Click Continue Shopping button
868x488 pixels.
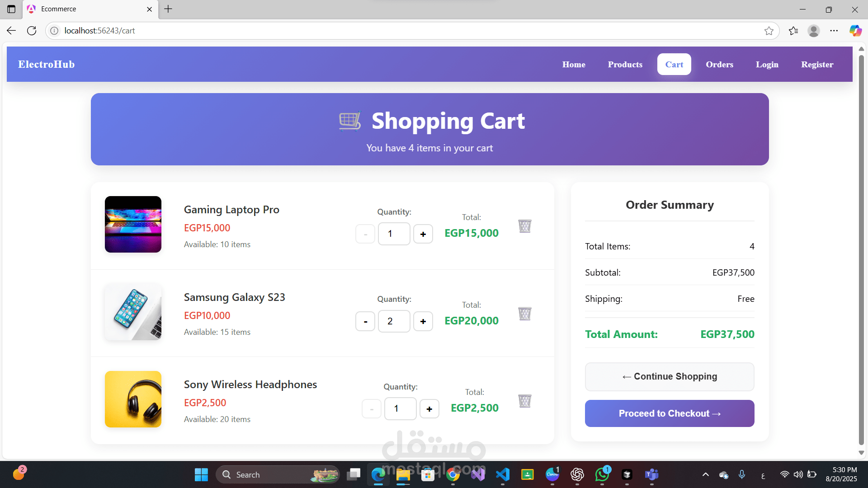[x=669, y=376]
